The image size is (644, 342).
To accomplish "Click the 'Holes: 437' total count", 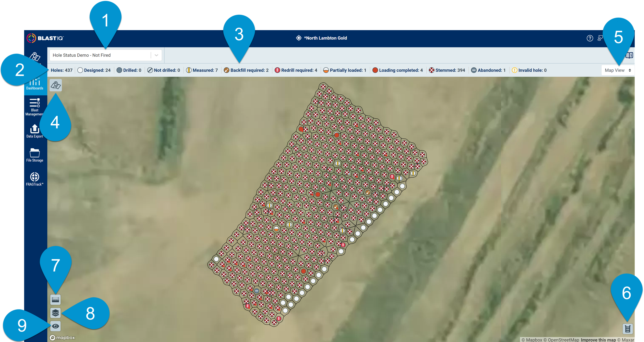I will [x=61, y=70].
